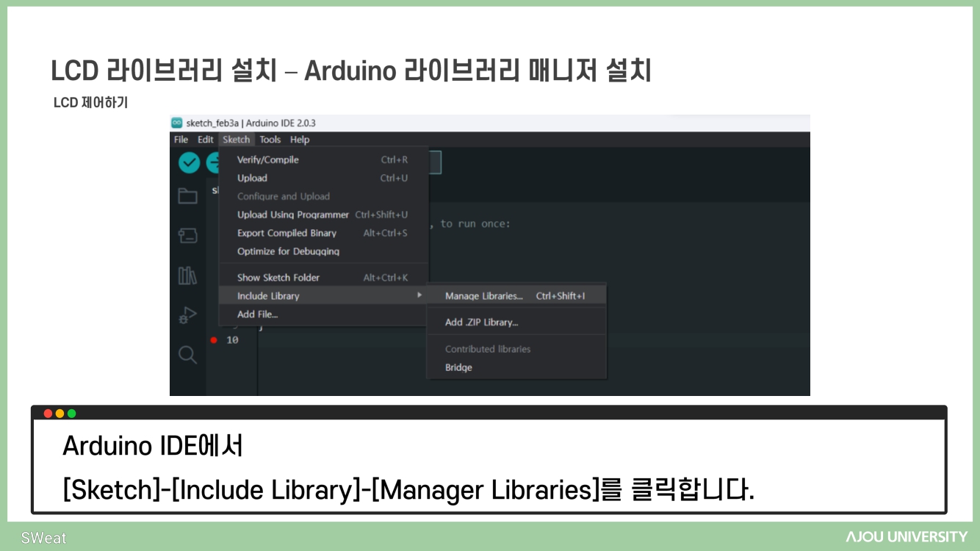Open the File menu

coord(181,140)
